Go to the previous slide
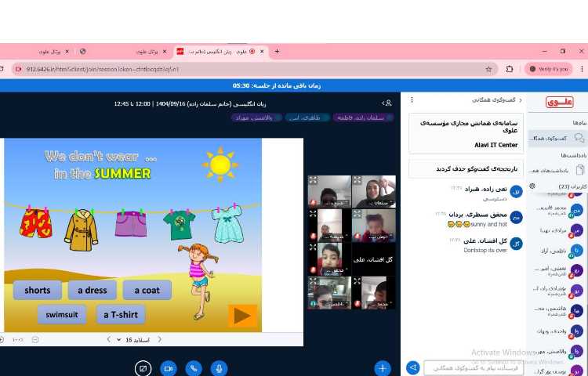The image size is (588, 376). point(159,339)
